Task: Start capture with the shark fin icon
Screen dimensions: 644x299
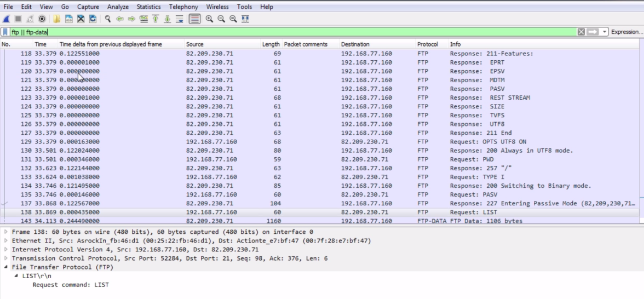Action: [x=6, y=19]
